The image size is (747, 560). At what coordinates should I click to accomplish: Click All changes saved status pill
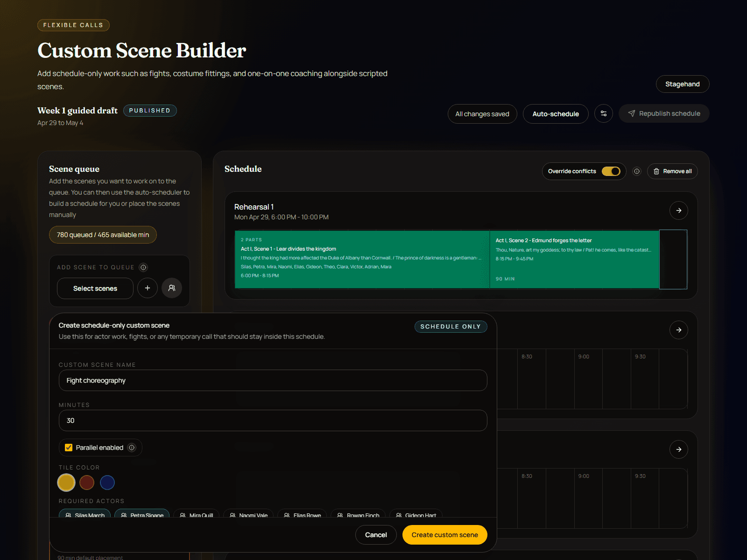(482, 114)
